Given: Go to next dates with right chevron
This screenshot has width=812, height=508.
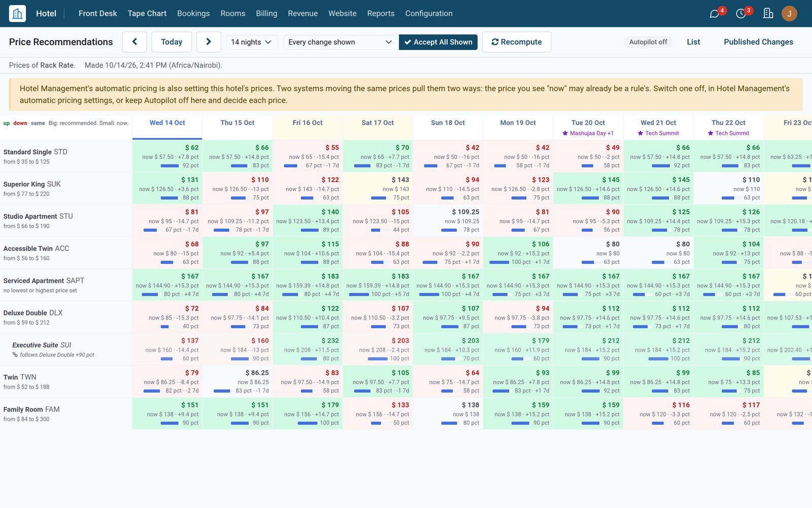Looking at the screenshot, I should click(209, 42).
